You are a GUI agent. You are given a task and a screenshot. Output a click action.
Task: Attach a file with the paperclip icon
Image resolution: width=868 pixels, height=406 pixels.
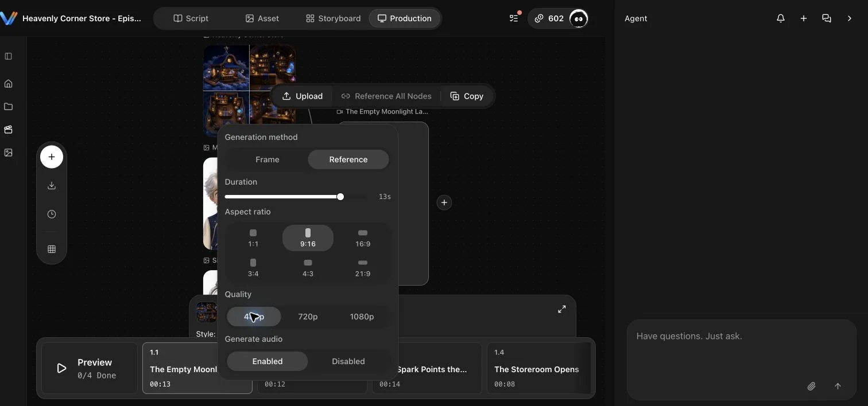tap(811, 387)
